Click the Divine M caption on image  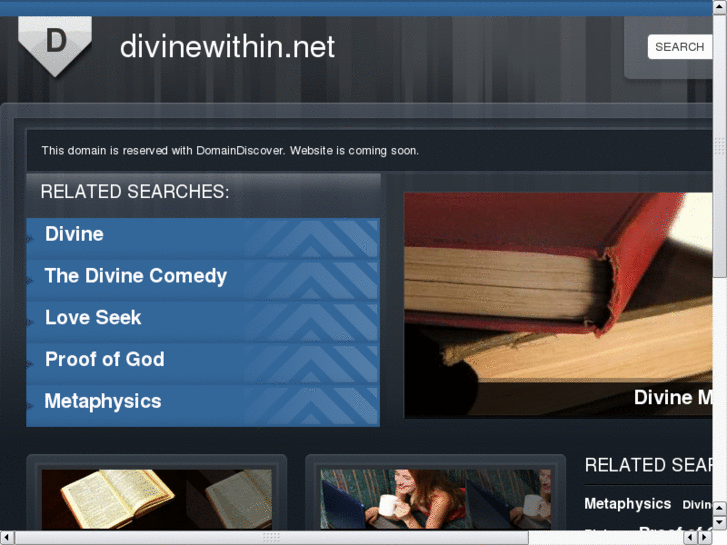[673, 397]
